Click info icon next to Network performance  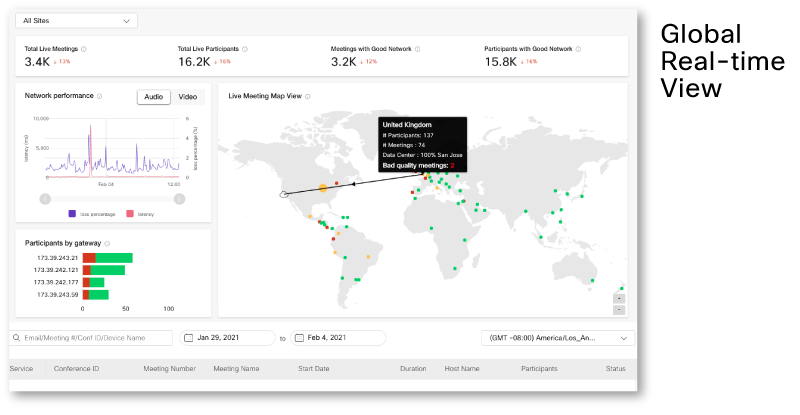click(99, 96)
